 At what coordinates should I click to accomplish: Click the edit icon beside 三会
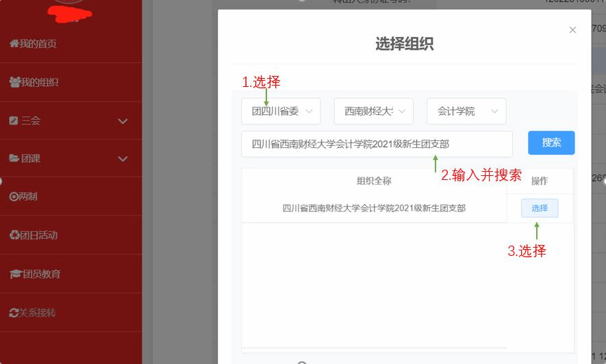coord(14,120)
